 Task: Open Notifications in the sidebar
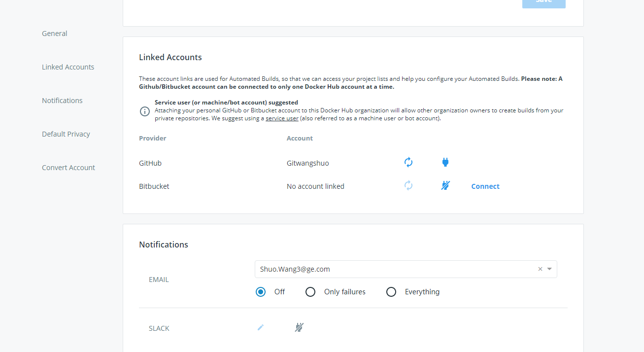(x=62, y=101)
